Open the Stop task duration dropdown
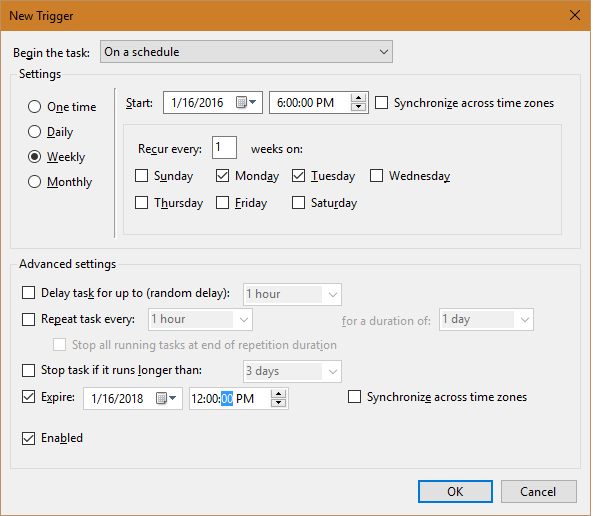The width and height of the screenshot is (593, 516). pos(292,371)
